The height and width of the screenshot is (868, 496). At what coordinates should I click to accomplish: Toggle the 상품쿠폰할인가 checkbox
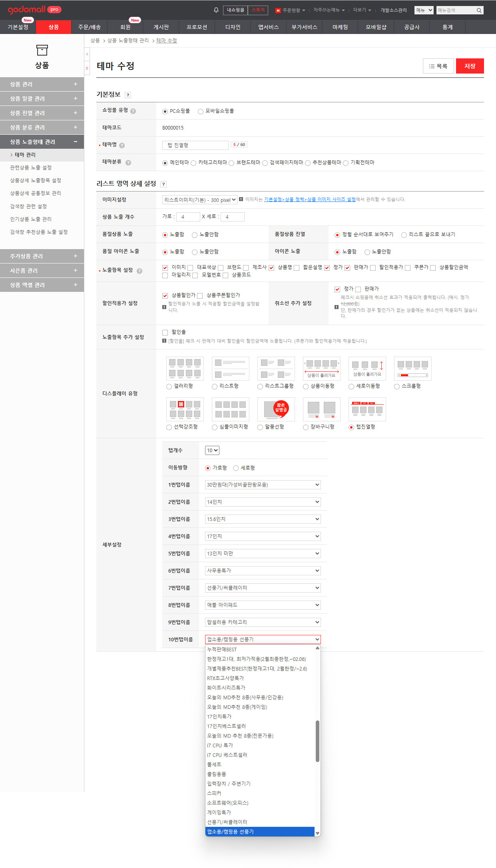pos(200,296)
